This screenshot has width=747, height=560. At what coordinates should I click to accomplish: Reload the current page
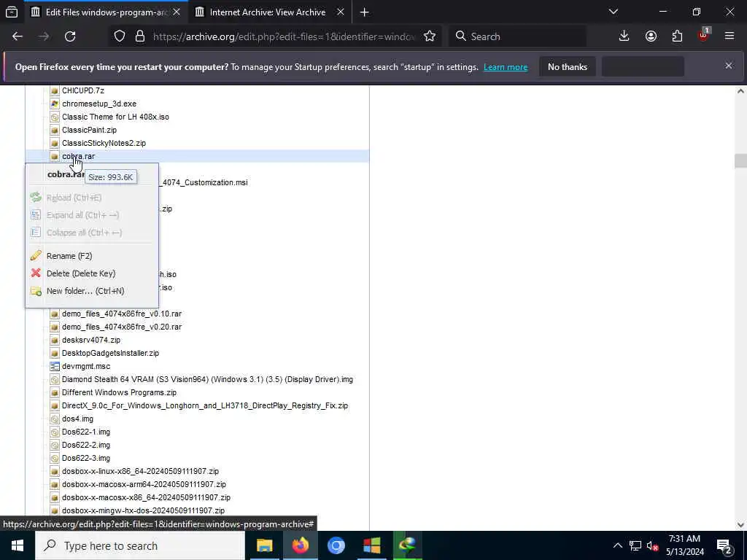70,36
